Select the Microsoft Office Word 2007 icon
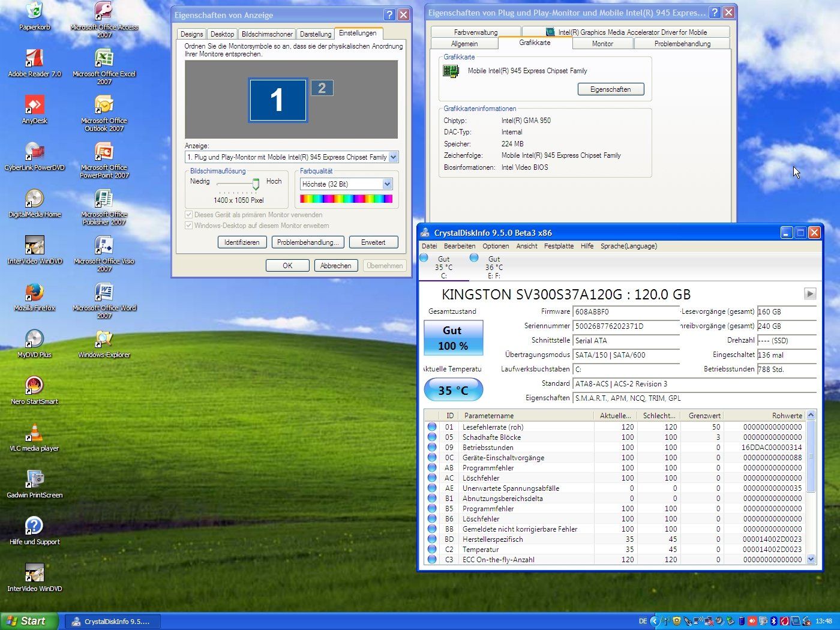 tap(104, 300)
